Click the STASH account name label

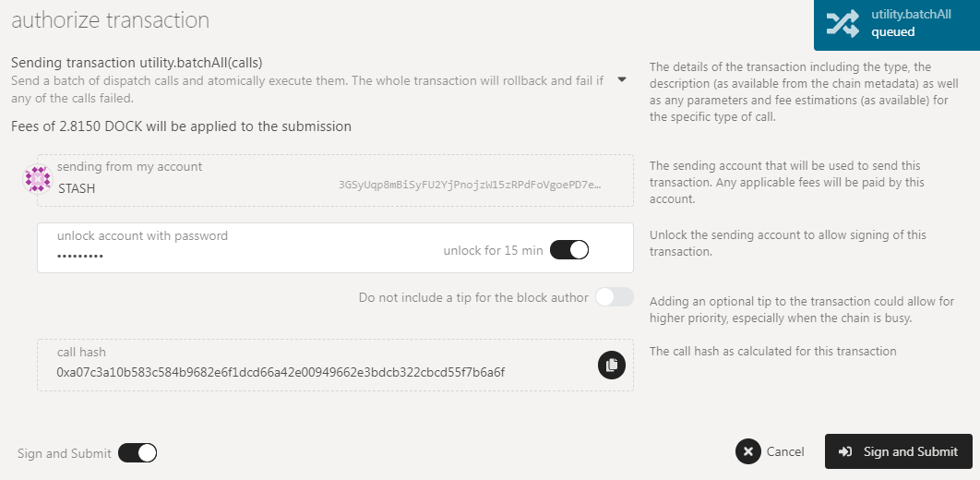[77, 187]
